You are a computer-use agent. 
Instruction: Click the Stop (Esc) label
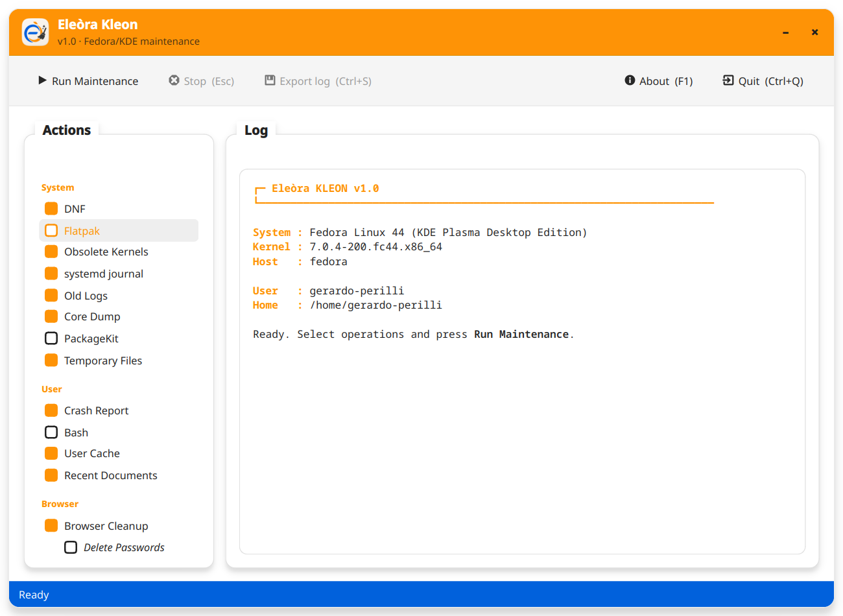pyautogui.click(x=209, y=81)
